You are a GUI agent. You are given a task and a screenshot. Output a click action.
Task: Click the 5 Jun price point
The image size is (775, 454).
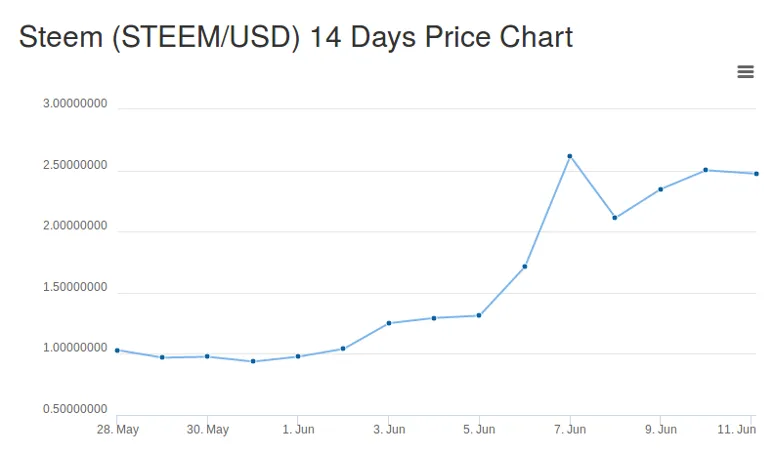coord(479,315)
